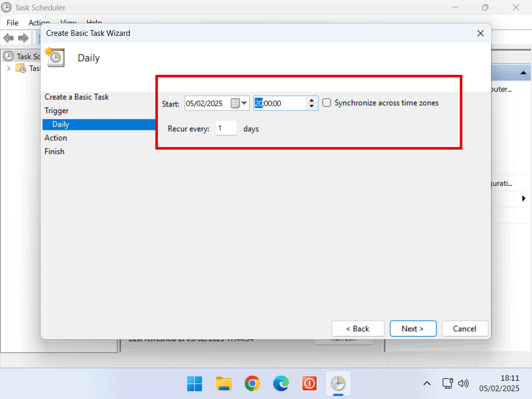The width and height of the screenshot is (532, 399).
Task: Click the Next button
Action: tap(413, 328)
